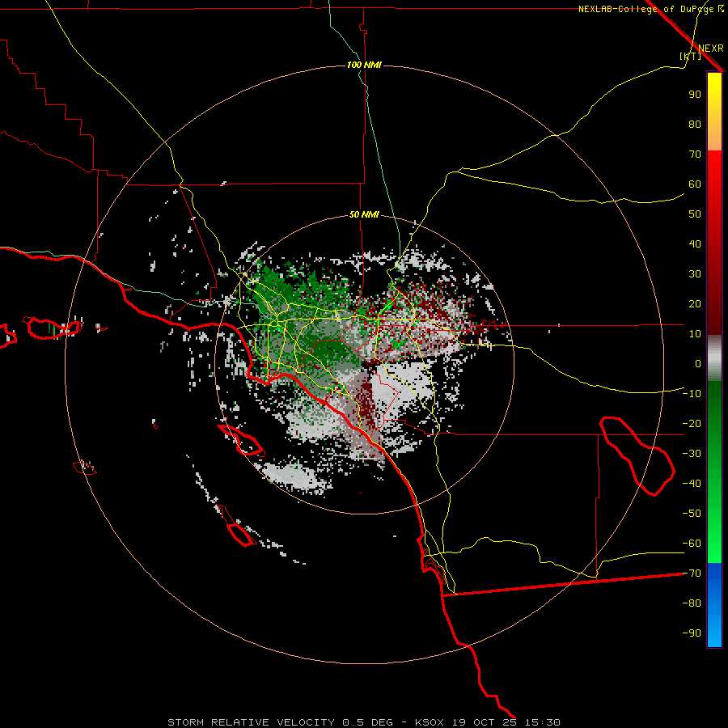Click the KSOX station identifier
The height and width of the screenshot is (728, 728).
coord(430,722)
